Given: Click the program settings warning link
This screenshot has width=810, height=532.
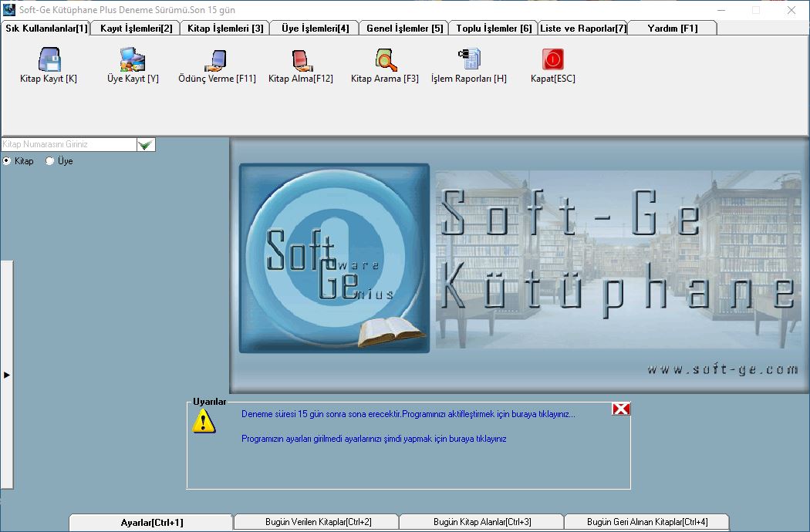Looking at the screenshot, I should click(x=374, y=439).
